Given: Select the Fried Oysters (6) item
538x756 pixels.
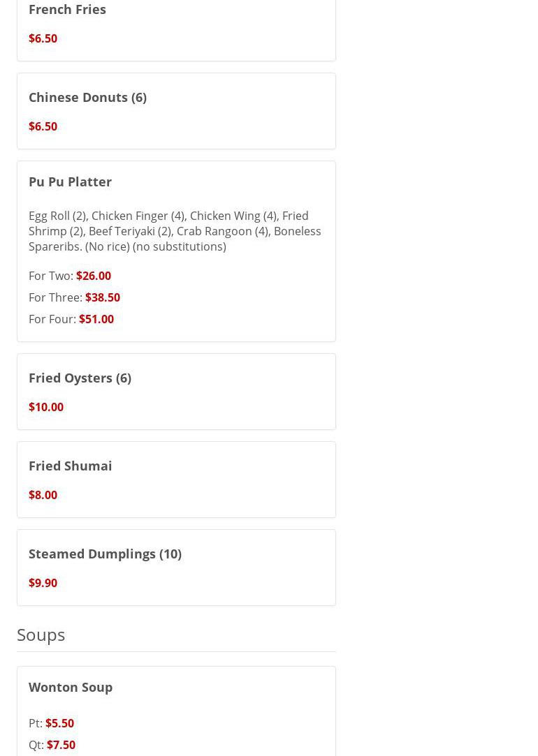Looking at the screenshot, I should click(x=80, y=378).
